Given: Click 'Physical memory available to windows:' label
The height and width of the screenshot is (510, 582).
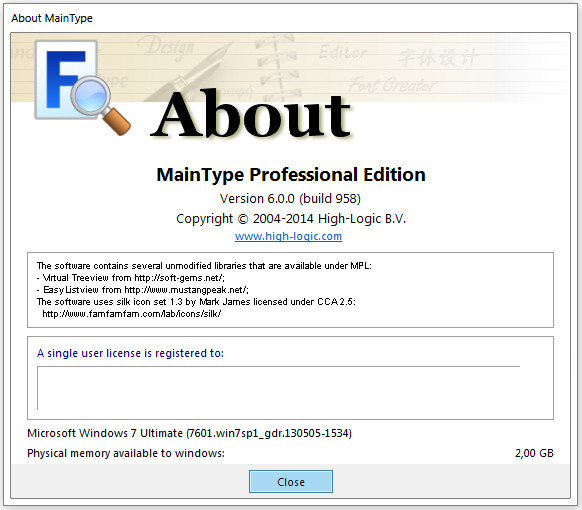Looking at the screenshot, I should click(x=126, y=453).
